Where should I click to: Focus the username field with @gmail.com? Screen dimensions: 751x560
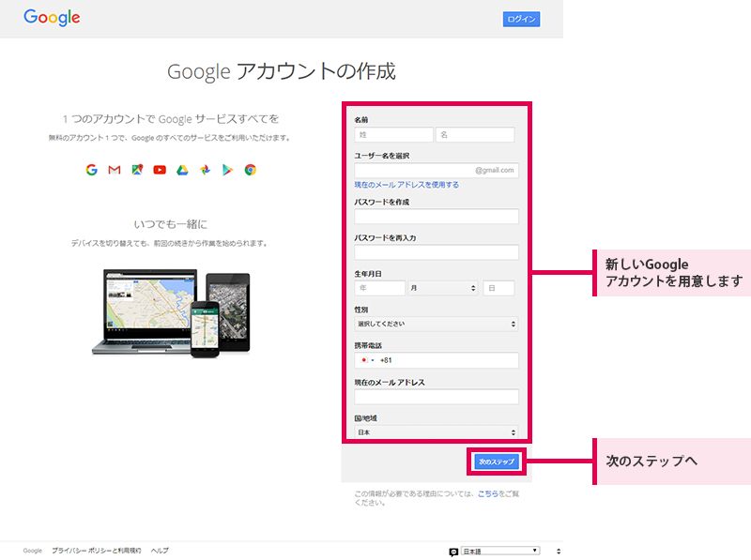tap(437, 171)
